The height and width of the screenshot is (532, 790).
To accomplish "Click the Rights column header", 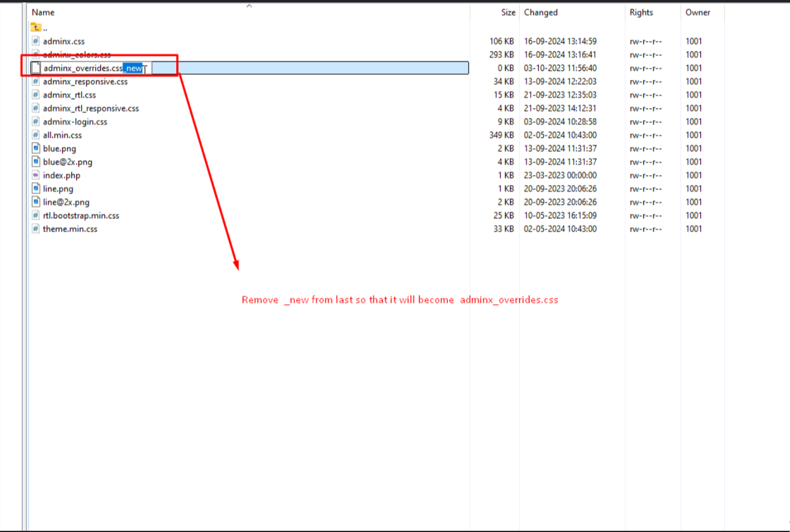I will point(641,12).
